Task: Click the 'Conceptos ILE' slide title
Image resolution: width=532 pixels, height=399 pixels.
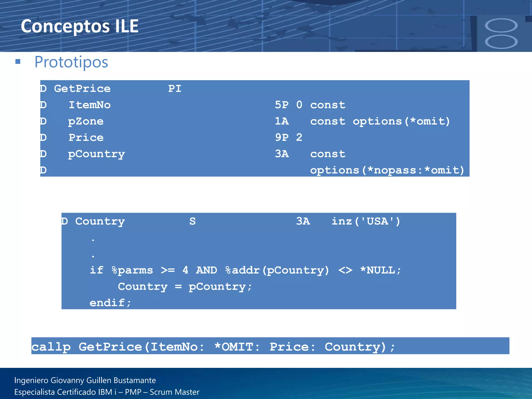Action: (79, 26)
